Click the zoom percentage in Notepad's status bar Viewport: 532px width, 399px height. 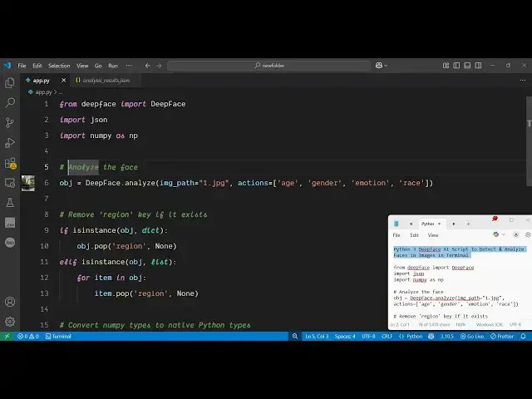461,325
